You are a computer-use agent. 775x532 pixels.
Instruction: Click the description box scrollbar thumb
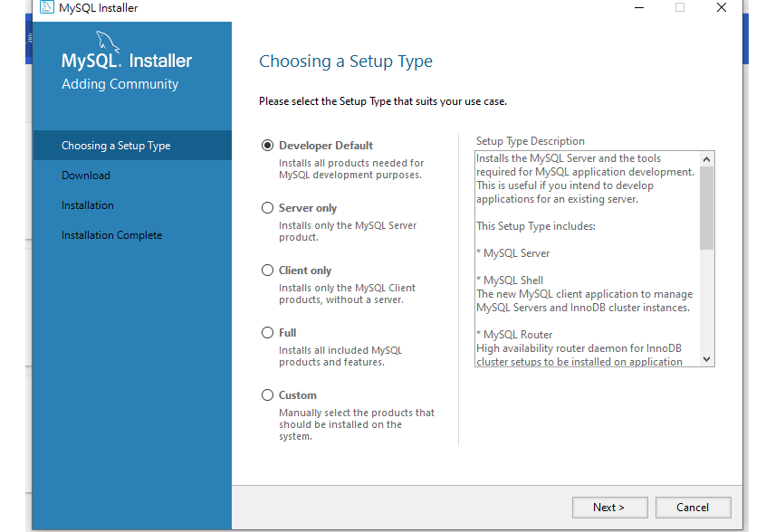[x=707, y=208]
